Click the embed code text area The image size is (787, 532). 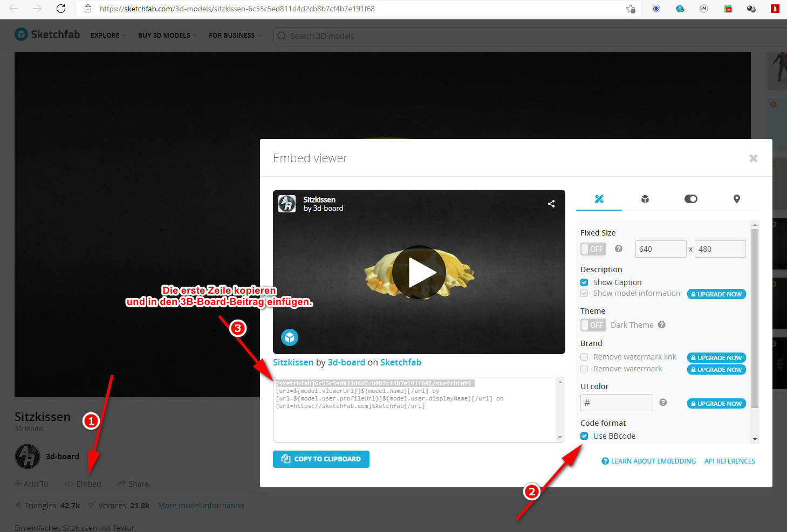click(419, 410)
